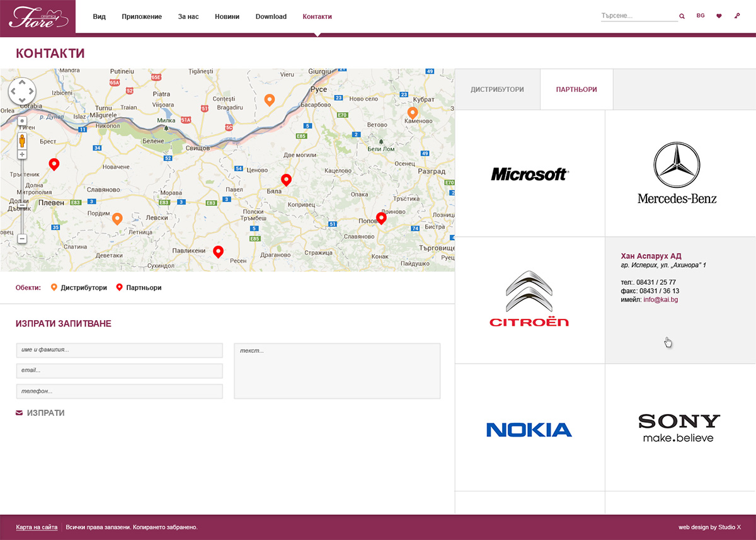This screenshot has width=756, height=540.
Task: Open the Вид menu
Action: tap(99, 16)
